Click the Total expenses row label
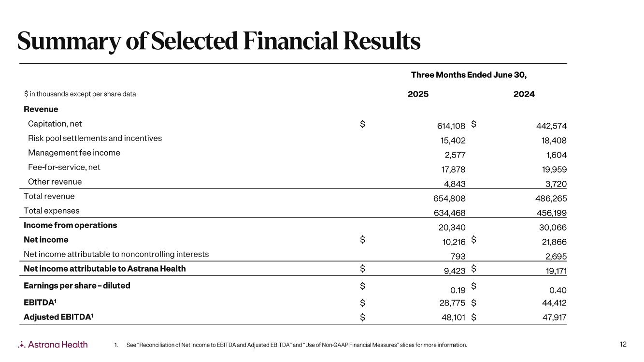644x362 pixels. (x=52, y=211)
